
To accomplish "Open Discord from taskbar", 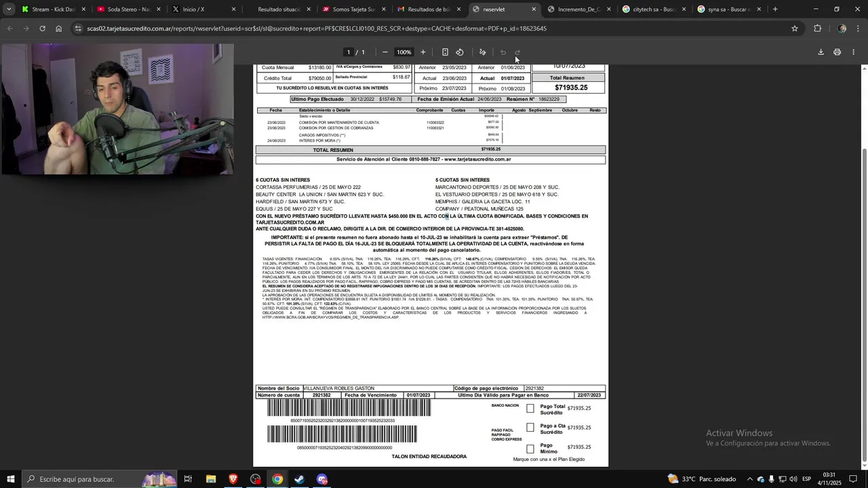I will (321, 479).
